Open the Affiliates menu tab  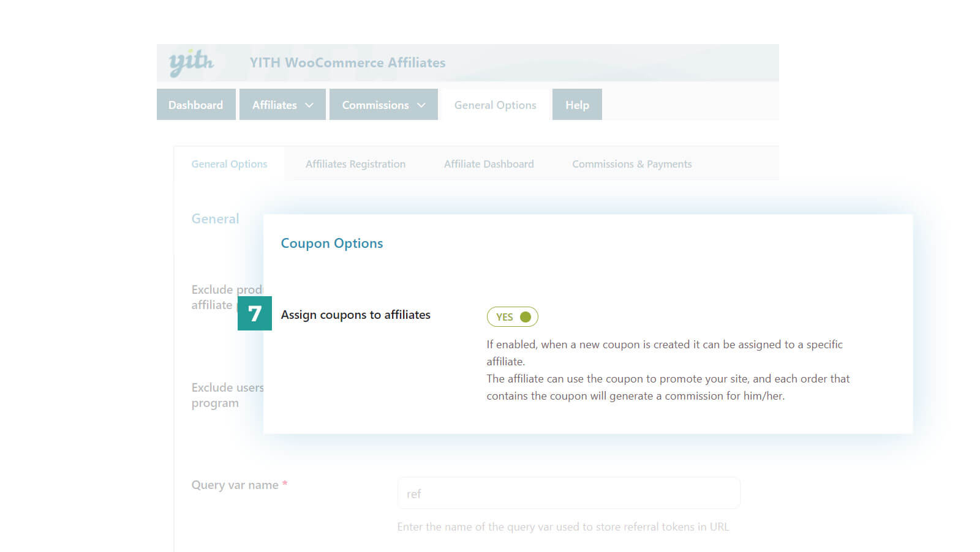282,105
